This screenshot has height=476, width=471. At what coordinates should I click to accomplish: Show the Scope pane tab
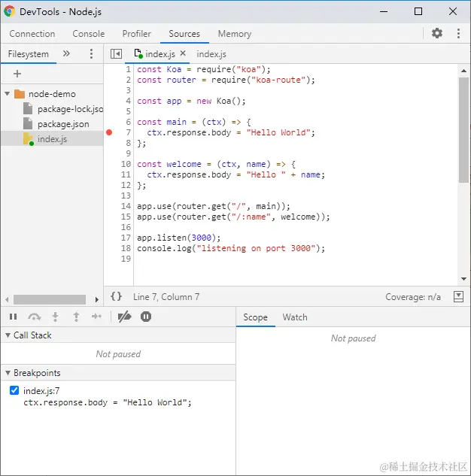255,317
